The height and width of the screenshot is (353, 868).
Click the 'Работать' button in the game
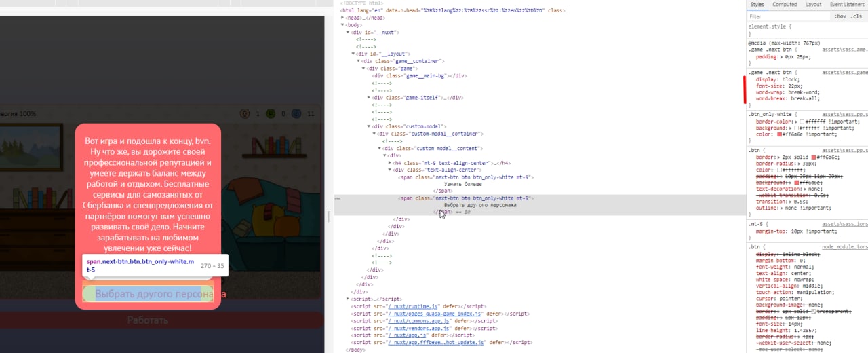point(148,320)
